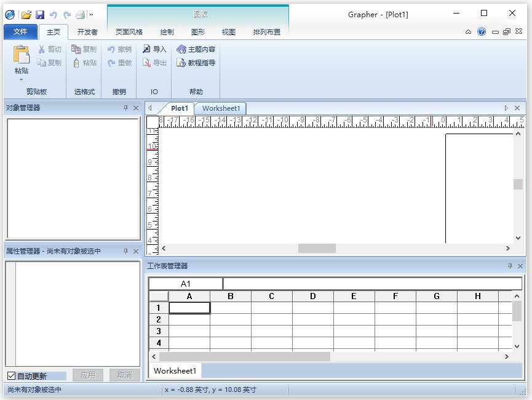Collapse the ribbon with the up chevron
This screenshot has width=532, height=400.
[x=468, y=32]
